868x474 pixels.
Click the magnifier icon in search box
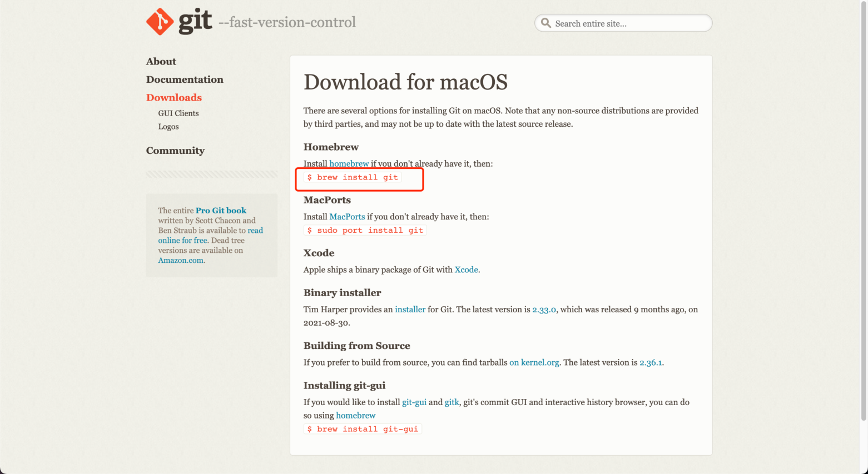pyautogui.click(x=546, y=23)
